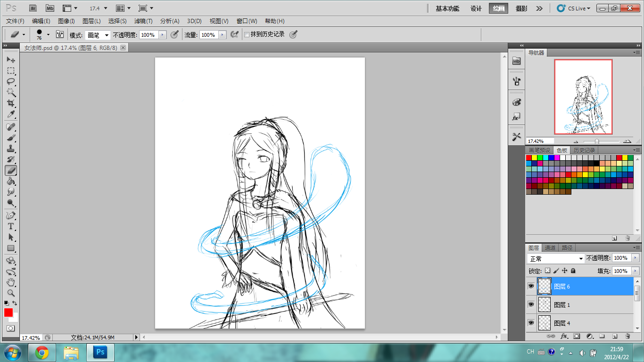Select the Crop tool in toolbox

click(x=11, y=103)
